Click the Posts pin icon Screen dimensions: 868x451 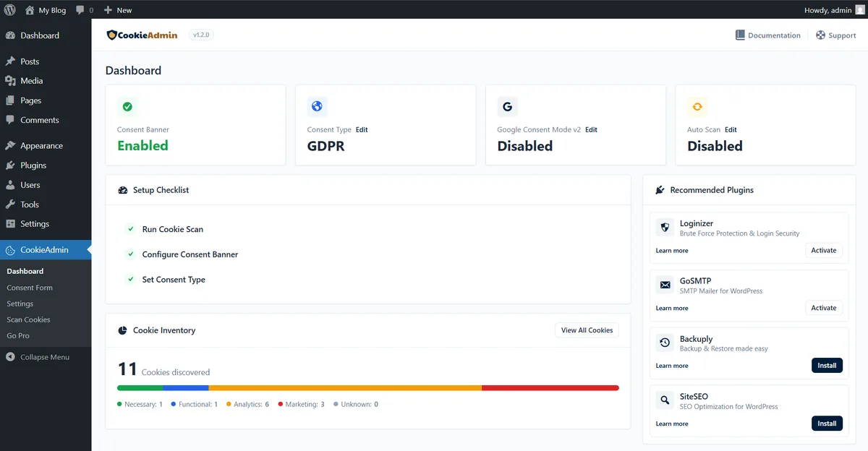10,61
